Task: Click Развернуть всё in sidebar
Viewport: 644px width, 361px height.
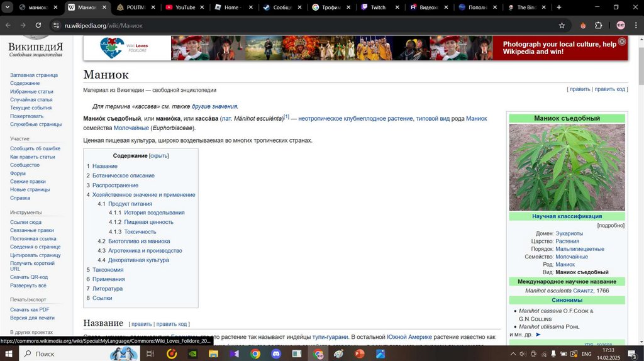Action: pyautogui.click(x=28, y=285)
